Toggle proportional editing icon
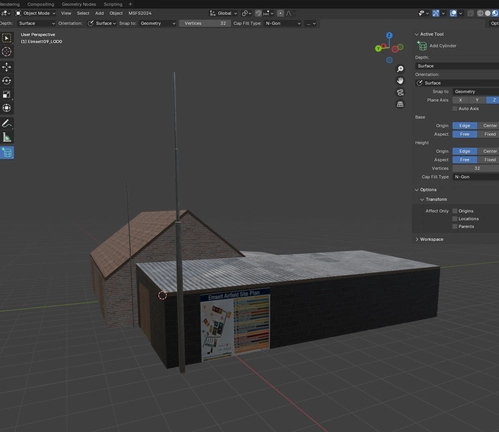Image resolution: width=499 pixels, height=432 pixels. [x=280, y=13]
